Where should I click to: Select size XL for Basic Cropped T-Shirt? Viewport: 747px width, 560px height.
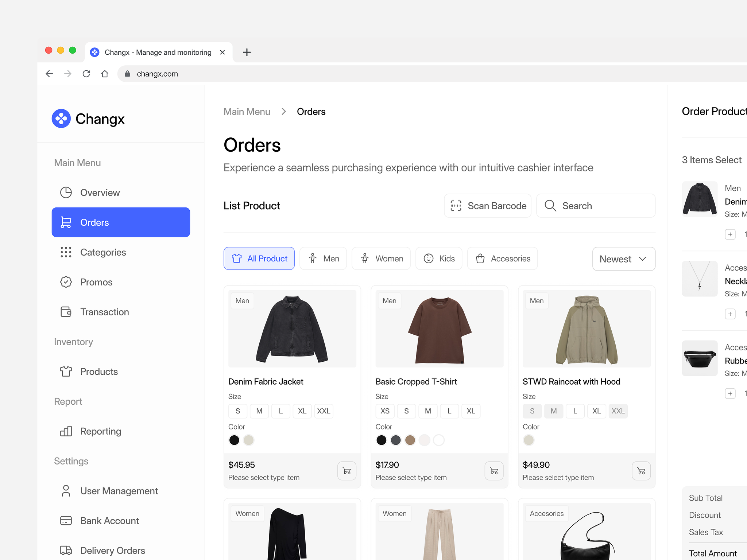pyautogui.click(x=471, y=411)
